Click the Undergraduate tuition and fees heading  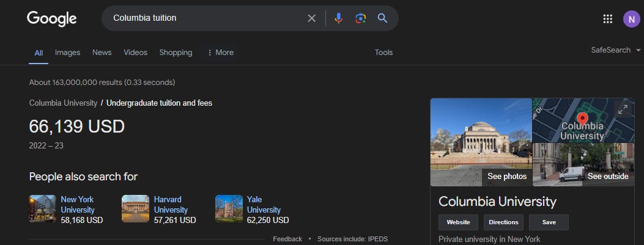(x=160, y=103)
